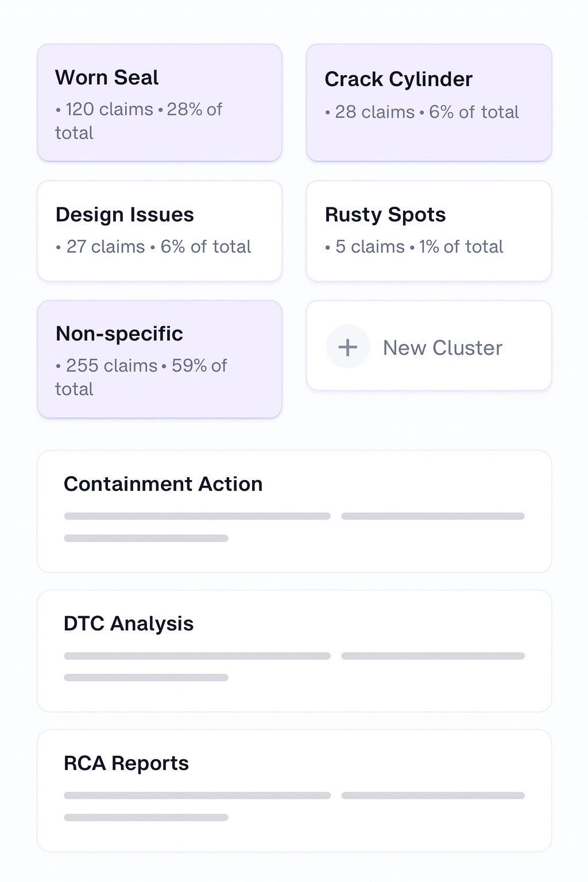Expand the Containment Action heading
Screen dimensions: 588x882
[163, 484]
